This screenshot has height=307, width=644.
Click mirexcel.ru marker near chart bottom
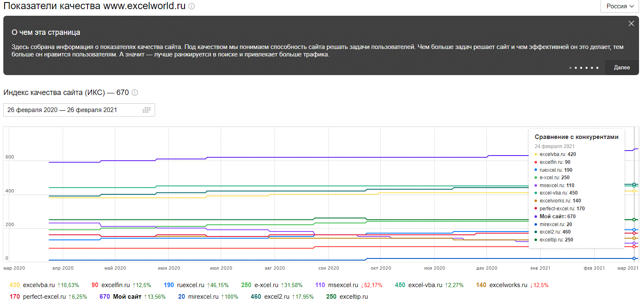(x=634, y=258)
